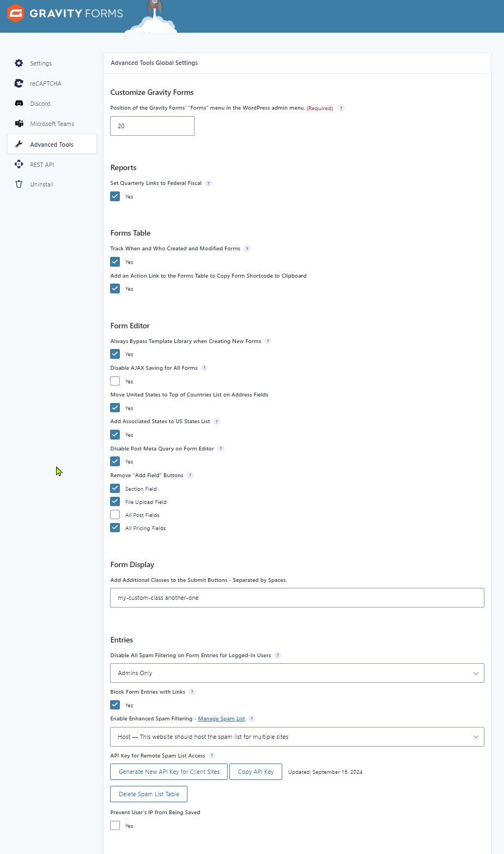
Task: Click the submit button classes text field
Action: pos(297,598)
